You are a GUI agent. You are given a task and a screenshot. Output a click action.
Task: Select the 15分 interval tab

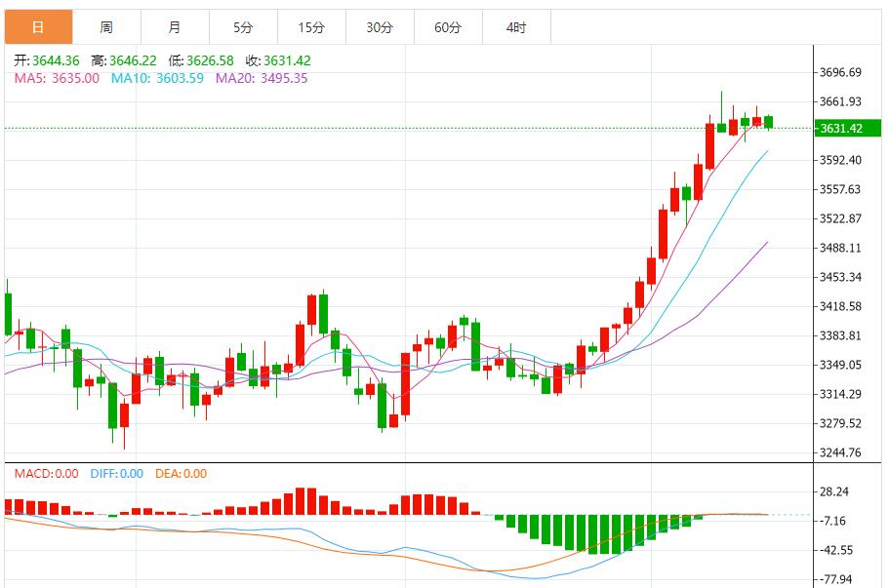tap(310, 27)
